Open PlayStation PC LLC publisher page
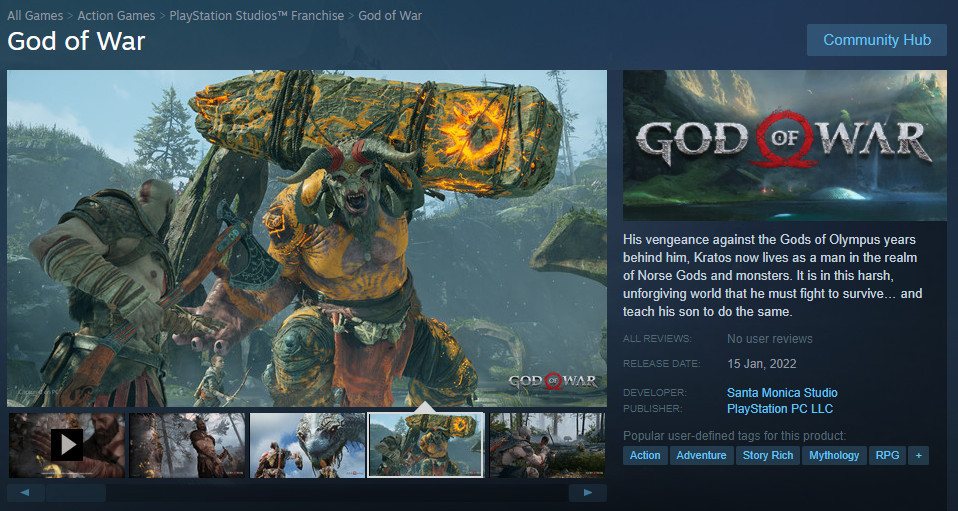Viewport: 958px width, 511px height. coord(780,409)
